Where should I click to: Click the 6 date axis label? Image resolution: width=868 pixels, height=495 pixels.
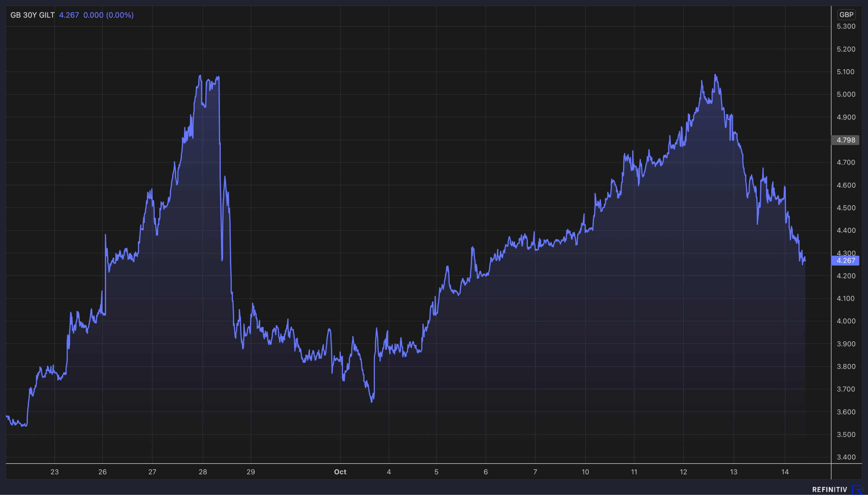486,472
